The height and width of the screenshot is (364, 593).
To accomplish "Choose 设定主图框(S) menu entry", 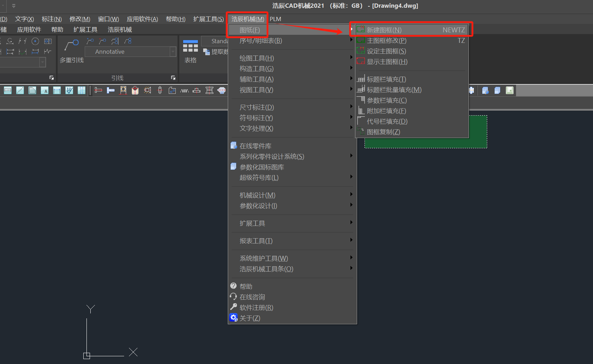I will pos(412,51).
